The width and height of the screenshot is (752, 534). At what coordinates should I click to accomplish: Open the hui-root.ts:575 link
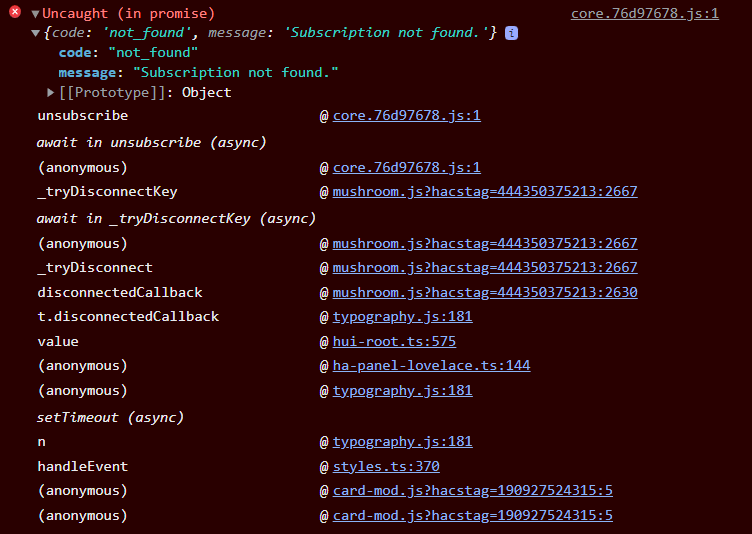point(394,341)
